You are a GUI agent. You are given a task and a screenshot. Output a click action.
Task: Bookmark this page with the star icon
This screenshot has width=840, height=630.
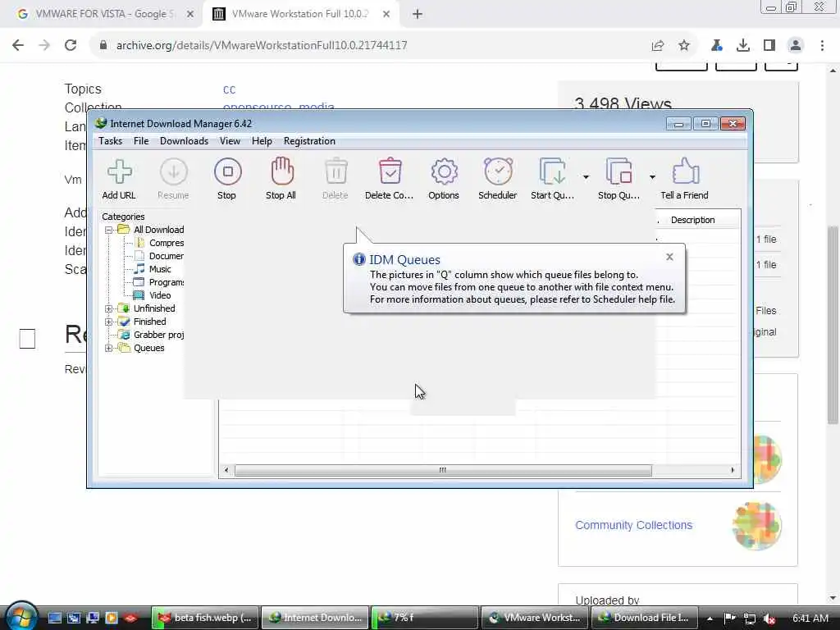pyautogui.click(x=684, y=46)
